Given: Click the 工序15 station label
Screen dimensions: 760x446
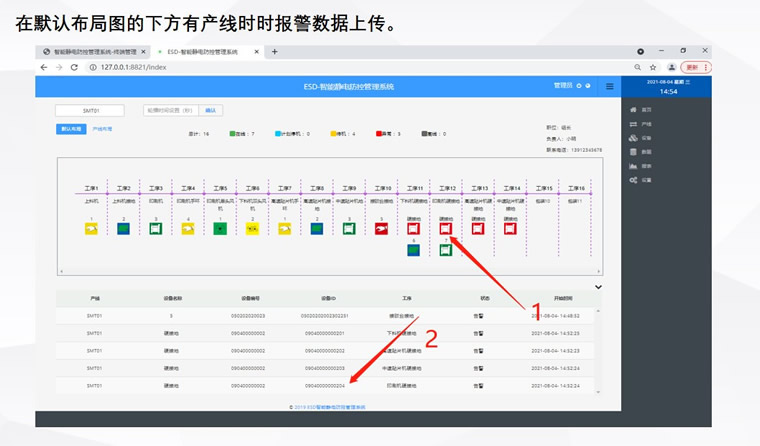Looking at the screenshot, I should pos(544,188).
